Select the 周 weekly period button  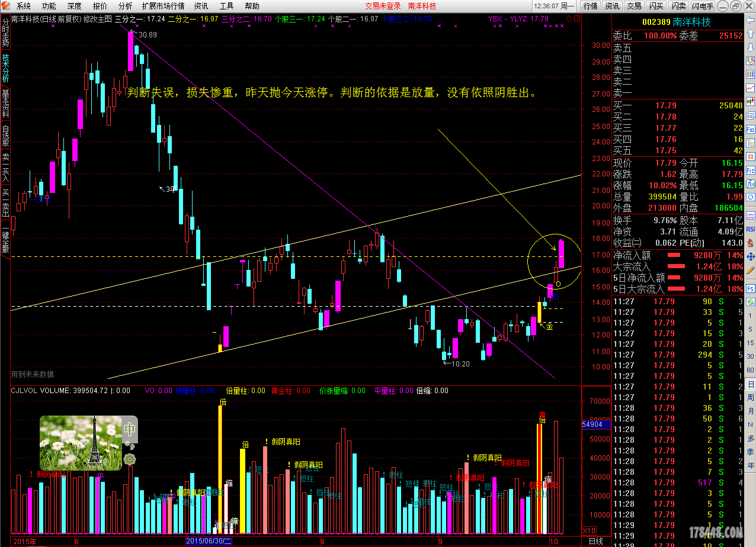coord(750,398)
